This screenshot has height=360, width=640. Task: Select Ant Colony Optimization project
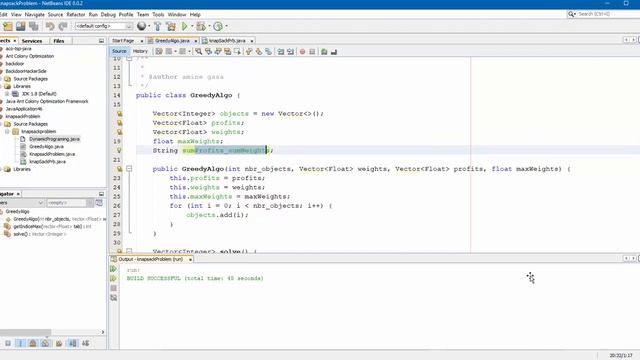tap(29, 56)
